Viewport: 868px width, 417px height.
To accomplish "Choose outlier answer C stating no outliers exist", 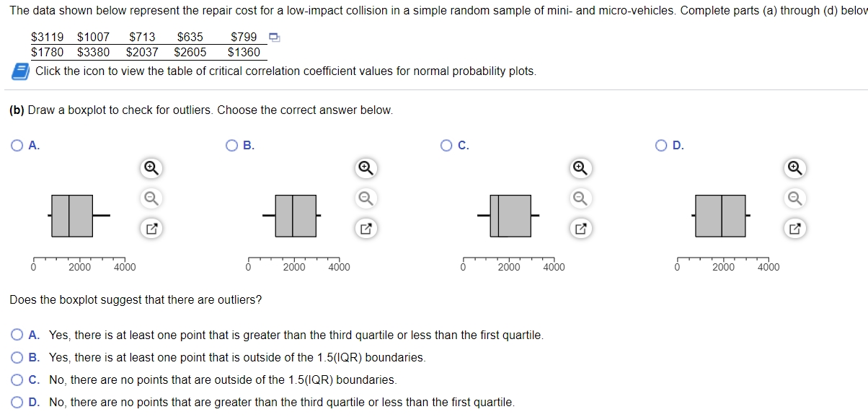I will (16, 379).
